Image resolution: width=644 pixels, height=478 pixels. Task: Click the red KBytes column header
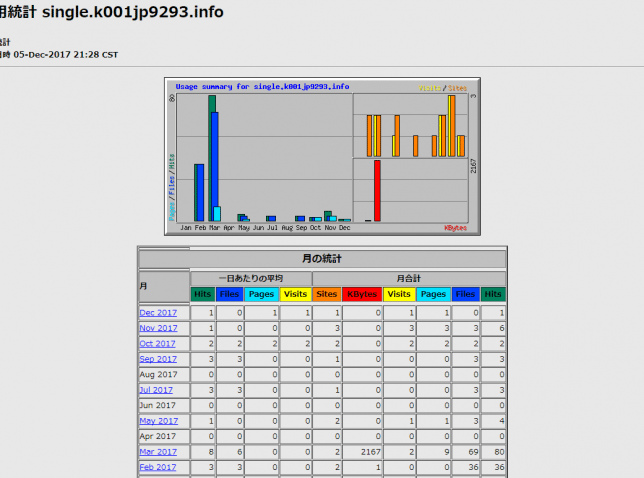point(362,294)
